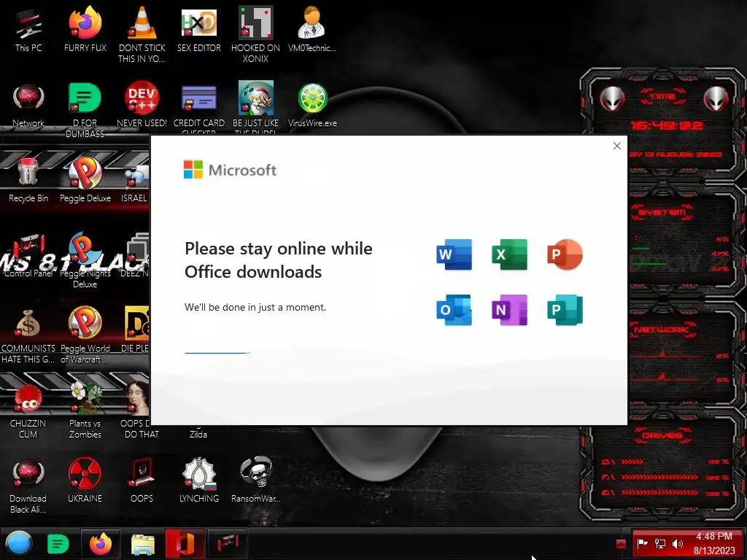Click the F:\ drive usage bar
Image resolution: width=747 pixels, height=560 pixels.
(x=659, y=477)
